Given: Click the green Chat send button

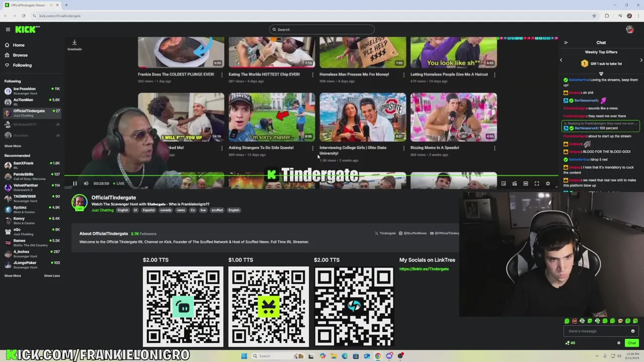Looking at the screenshot, I should tap(632, 343).
